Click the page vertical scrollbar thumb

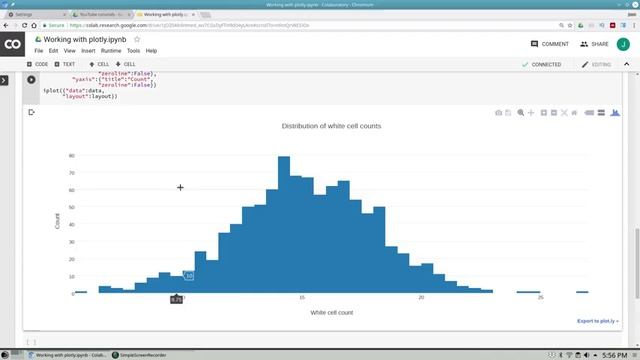click(637, 263)
